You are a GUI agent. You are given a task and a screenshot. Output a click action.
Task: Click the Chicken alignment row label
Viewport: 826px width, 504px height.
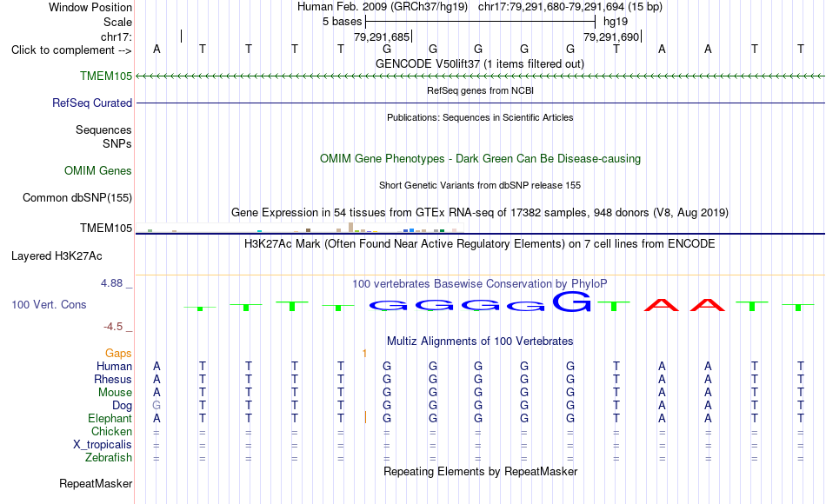click(111, 432)
